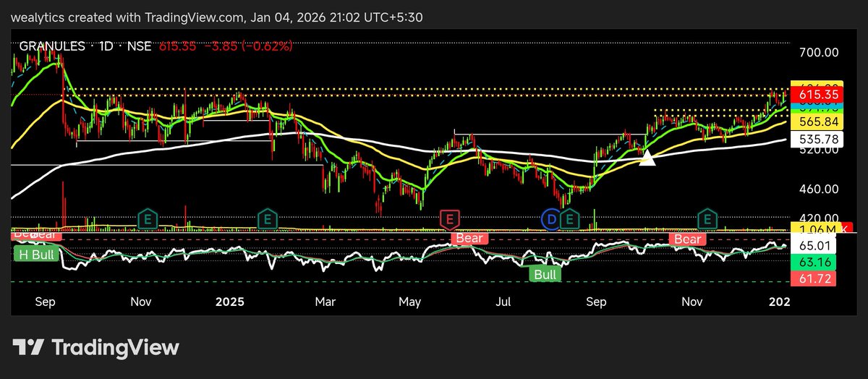Click the 420.00 price axis value
The height and width of the screenshot is (379, 868).
820,218
